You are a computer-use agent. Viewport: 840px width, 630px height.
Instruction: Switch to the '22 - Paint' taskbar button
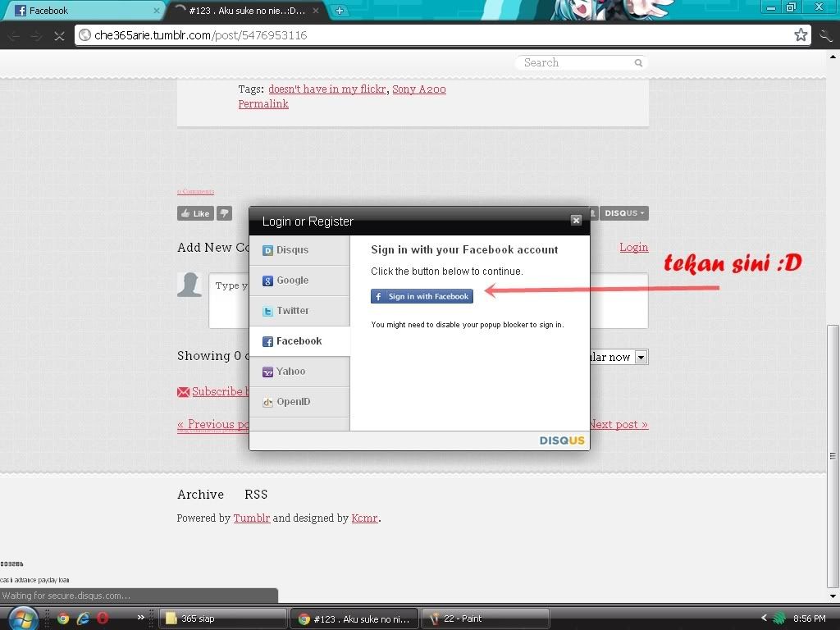tap(486, 619)
